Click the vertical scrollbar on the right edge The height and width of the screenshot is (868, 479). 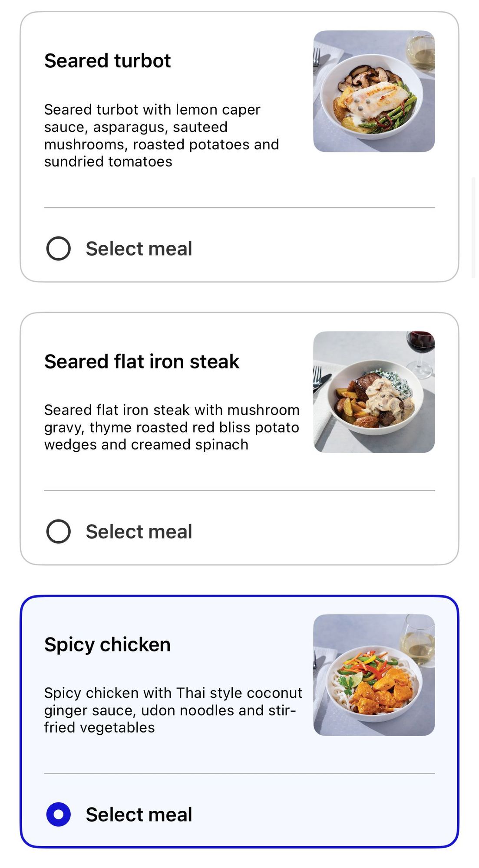pyautogui.click(x=473, y=227)
